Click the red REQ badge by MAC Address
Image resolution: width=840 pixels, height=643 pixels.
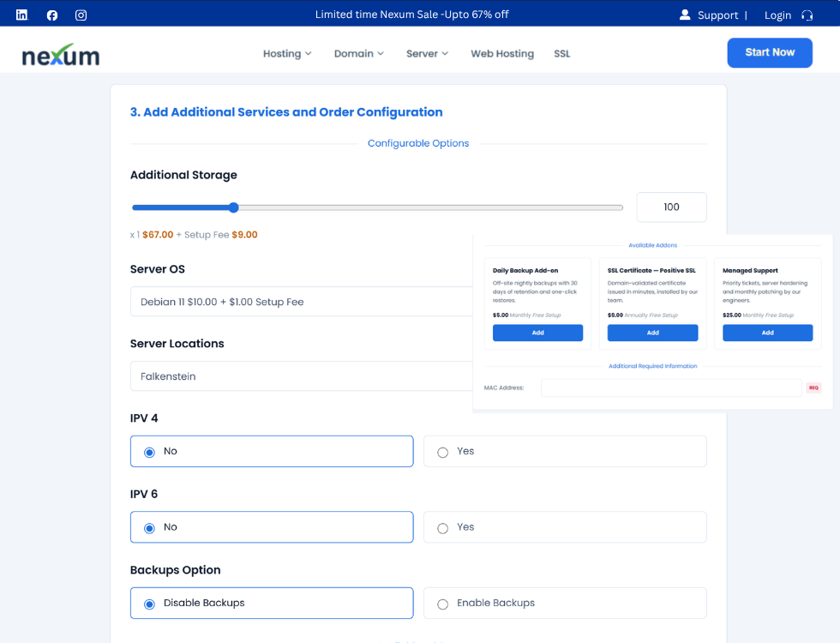tap(813, 388)
